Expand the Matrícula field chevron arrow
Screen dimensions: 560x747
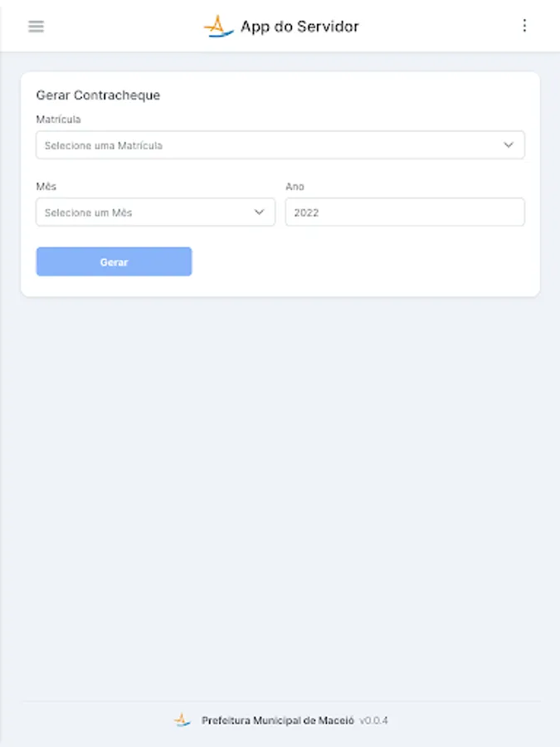(509, 145)
